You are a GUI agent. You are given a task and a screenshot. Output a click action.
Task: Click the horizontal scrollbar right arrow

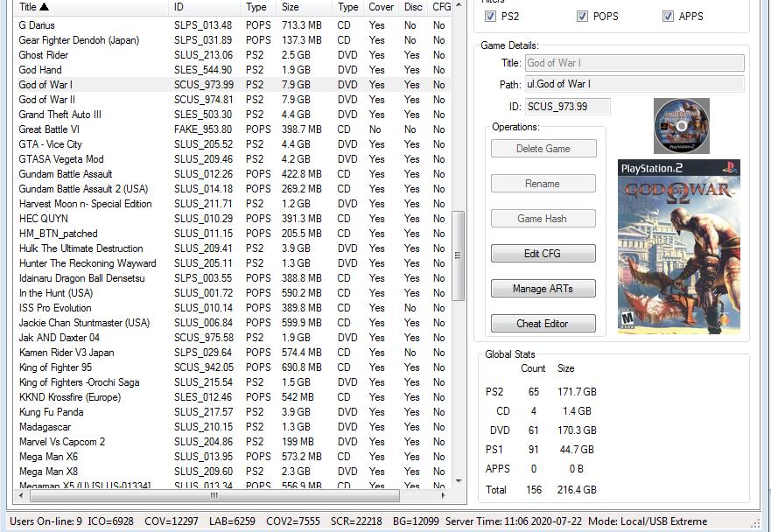coord(443,495)
